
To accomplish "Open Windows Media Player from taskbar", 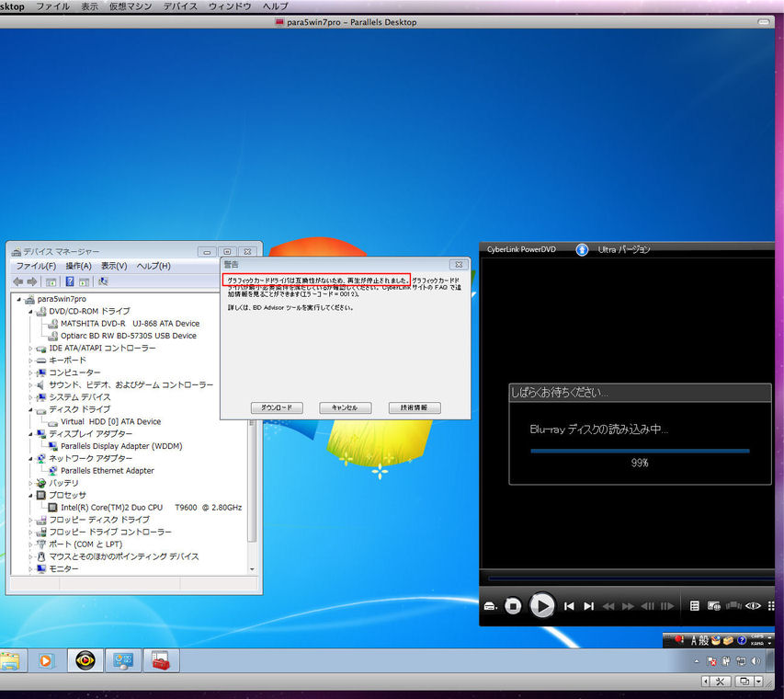I will (x=45, y=661).
